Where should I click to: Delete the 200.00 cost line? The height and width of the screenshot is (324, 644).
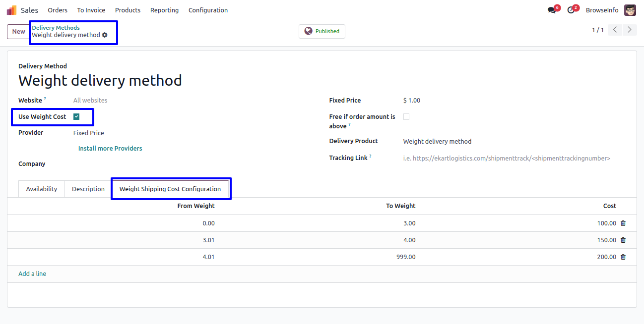623,257
